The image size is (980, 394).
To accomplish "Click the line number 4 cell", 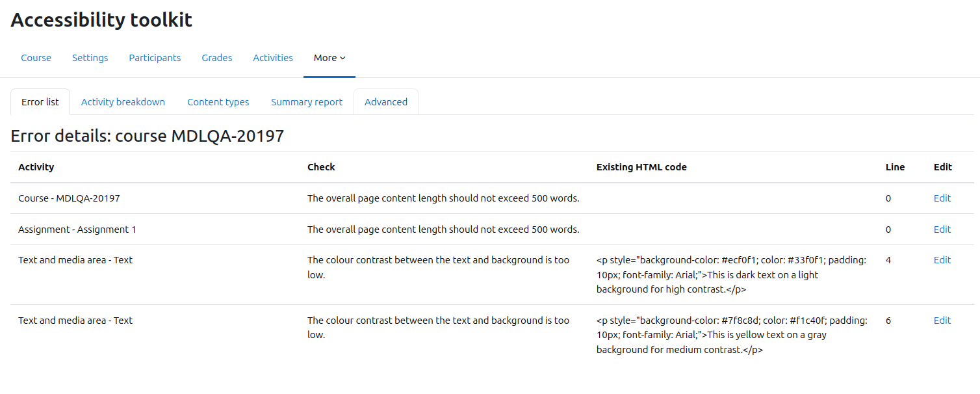I will coord(888,260).
